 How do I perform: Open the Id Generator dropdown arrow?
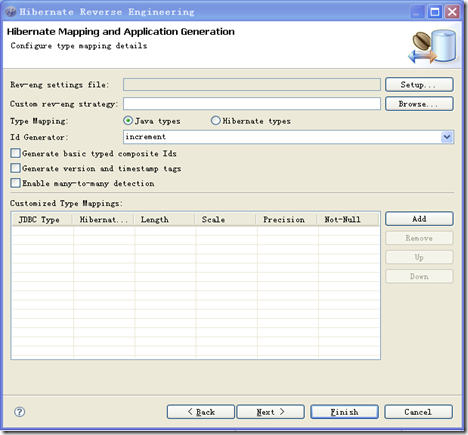coord(447,137)
